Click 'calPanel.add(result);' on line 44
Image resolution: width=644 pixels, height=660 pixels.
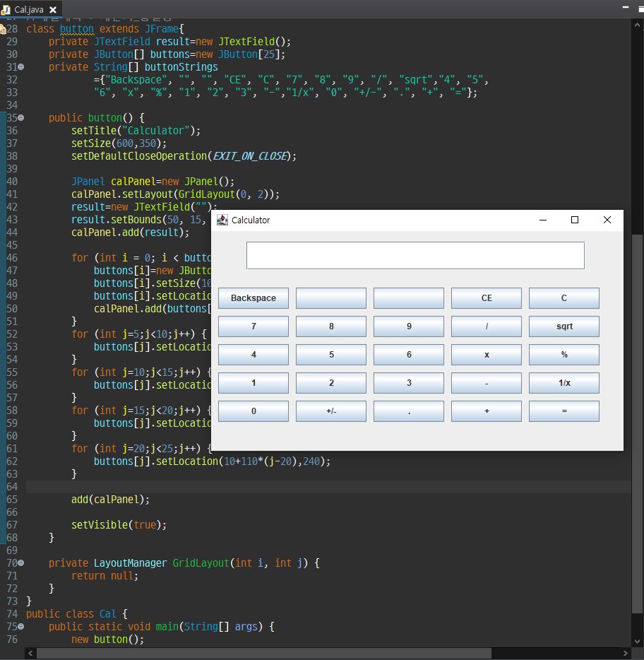click(131, 232)
